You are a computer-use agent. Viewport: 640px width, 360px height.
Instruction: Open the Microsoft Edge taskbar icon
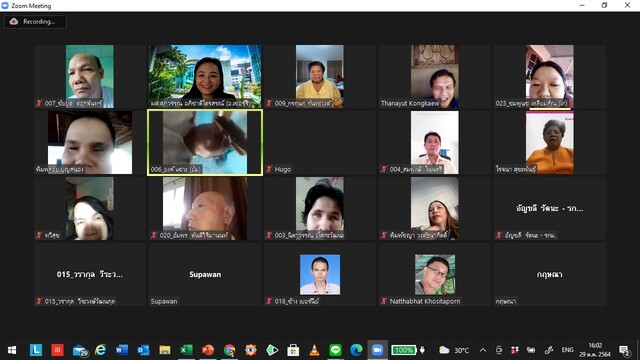(x=356, y=350)
